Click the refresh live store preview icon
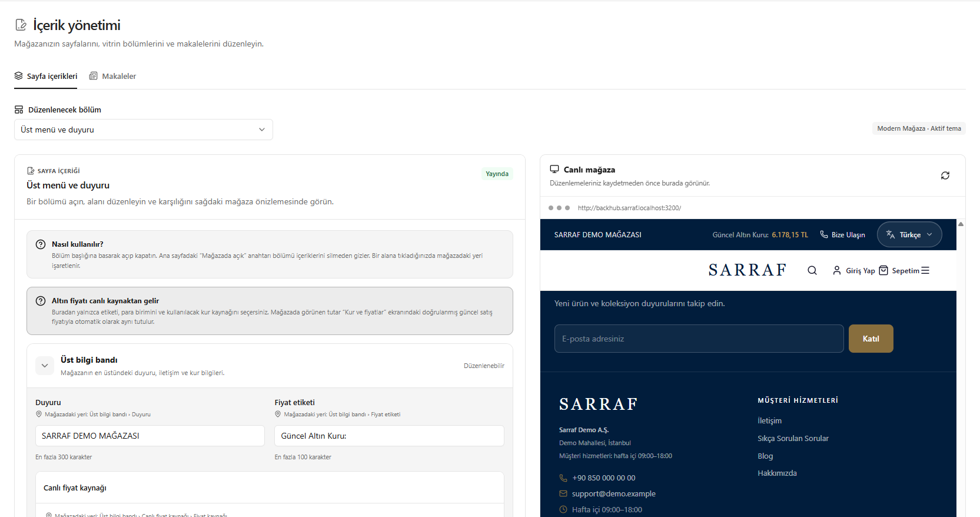Screen dimensions: 980x517 click(945, 175)
